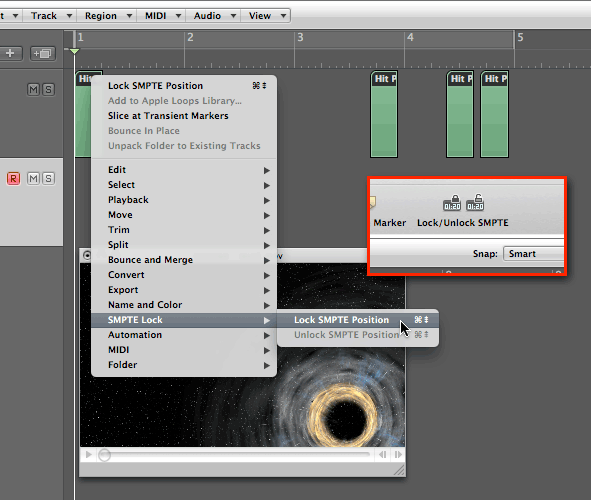Open Bounce and Merge submenu
591x500 pixels.
tap(184, 260)
